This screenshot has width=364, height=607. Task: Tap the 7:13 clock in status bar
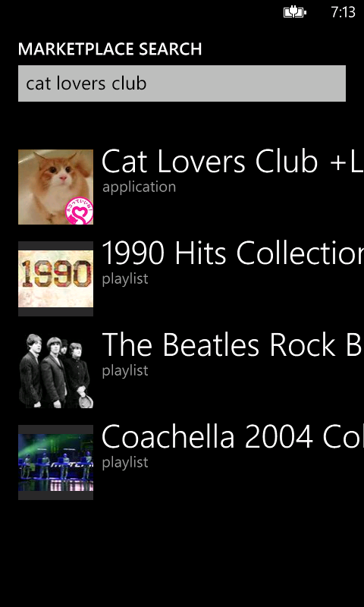point(343,12)
